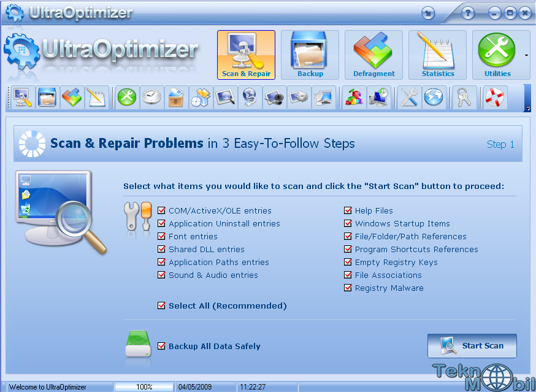Image resolution: width=536 pixels, height=392 pixels.
Task: Click the blue globe toolbar icon
Action: point(434,98)
